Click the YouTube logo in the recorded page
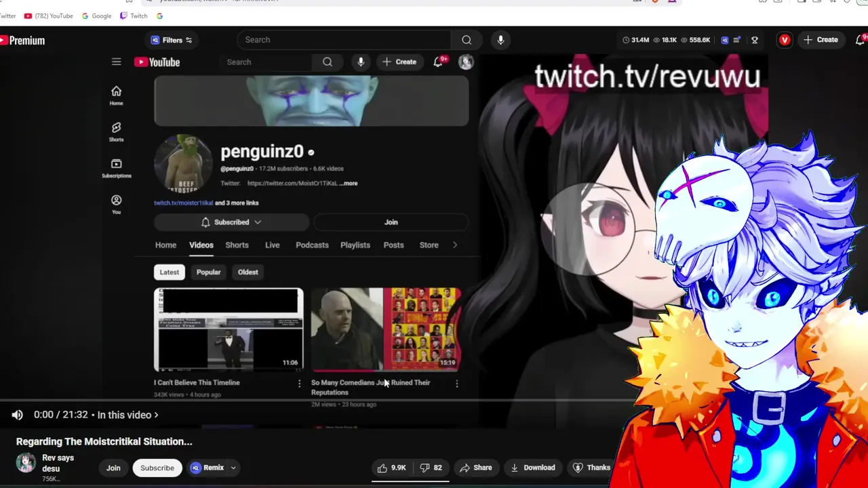The height and width of the screenshot is (488, 868). pos(157,62)
